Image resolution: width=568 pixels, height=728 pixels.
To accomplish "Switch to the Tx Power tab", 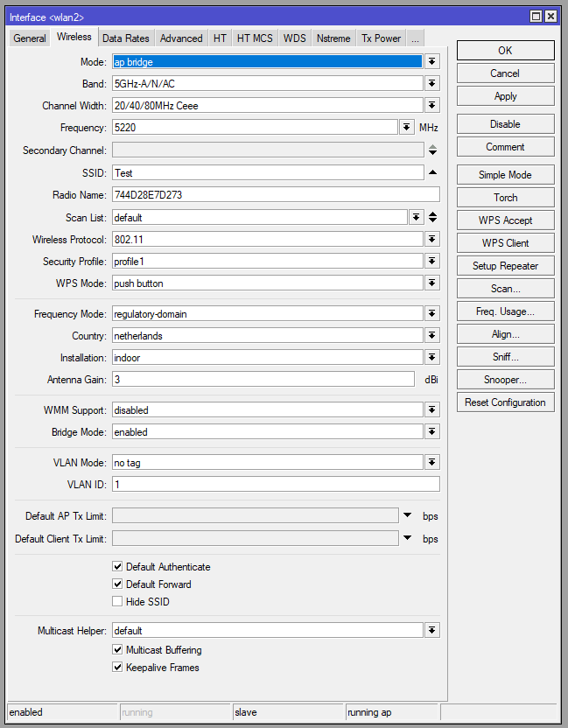I will (x=382, y=38).
